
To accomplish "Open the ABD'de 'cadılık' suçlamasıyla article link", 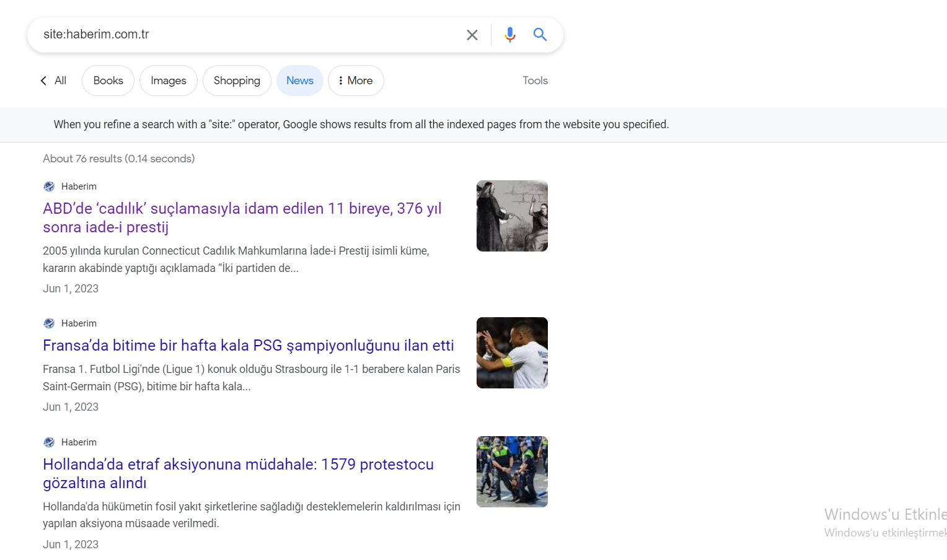I will point(242,217).
